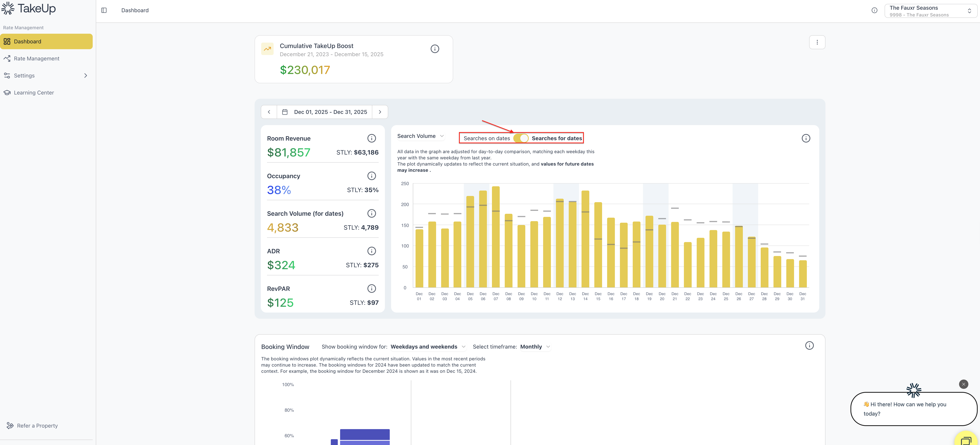Open Room Revenue info icon

371,138
